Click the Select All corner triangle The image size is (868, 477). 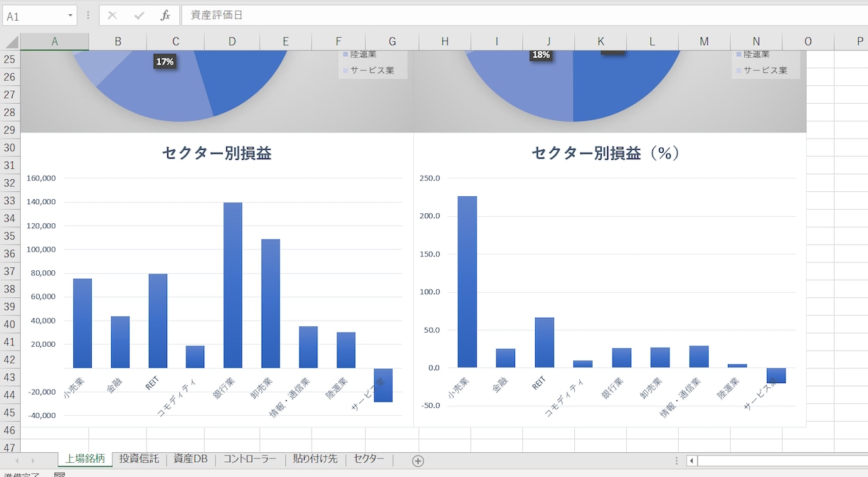click(x=10, y=41)
